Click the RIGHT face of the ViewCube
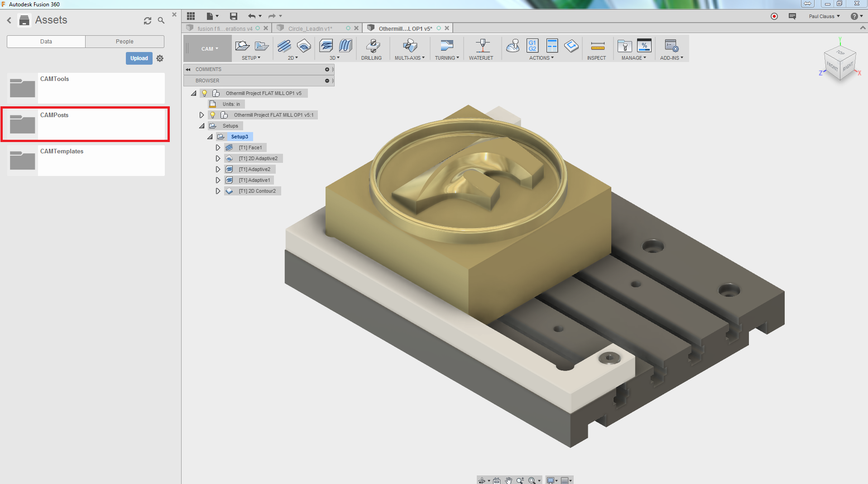This screenshot has width=868, height=484. [848, 67]
